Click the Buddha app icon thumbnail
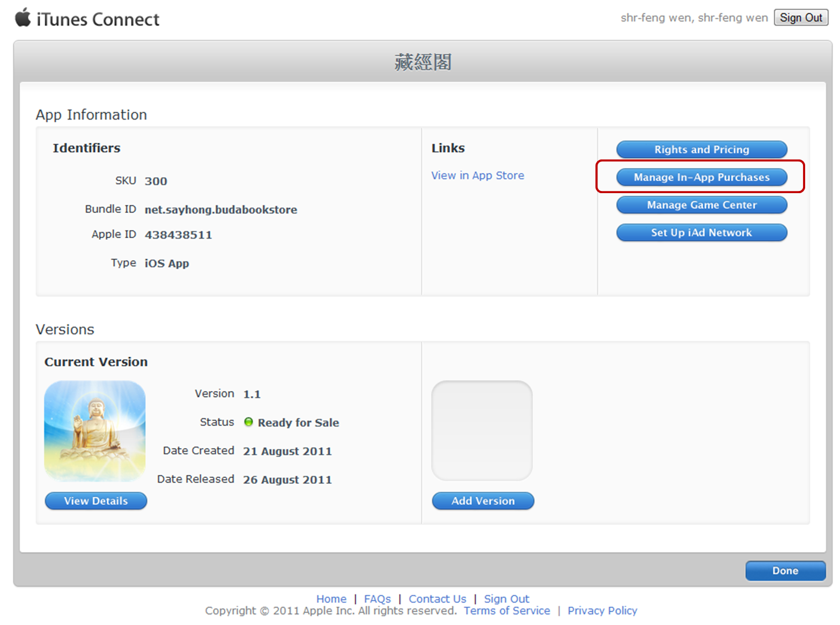Image resolution: width=840 pixels, height=625 pixels. (95, 431)
